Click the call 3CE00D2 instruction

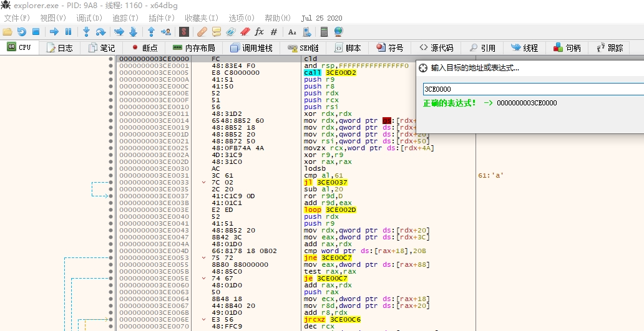(x=330, y=72)
